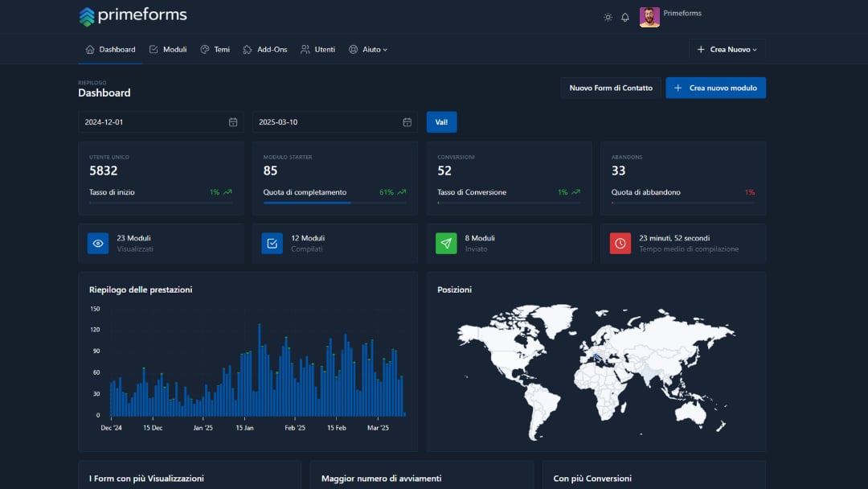Image resolution: width=868 pixels, height=489 pixels.
Task: Click the blue checkmark Moduli Compilati icon
Action: click(272, 243)
